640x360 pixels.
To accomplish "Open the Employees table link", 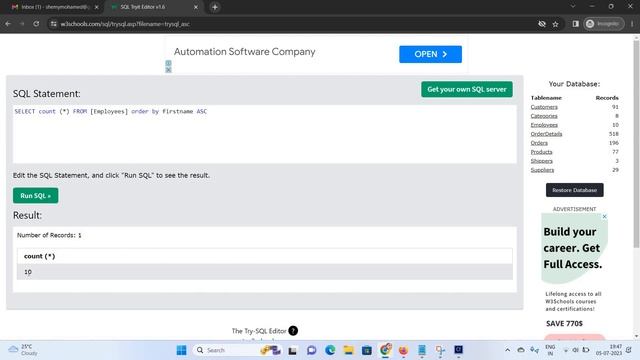I will [544, 125].
